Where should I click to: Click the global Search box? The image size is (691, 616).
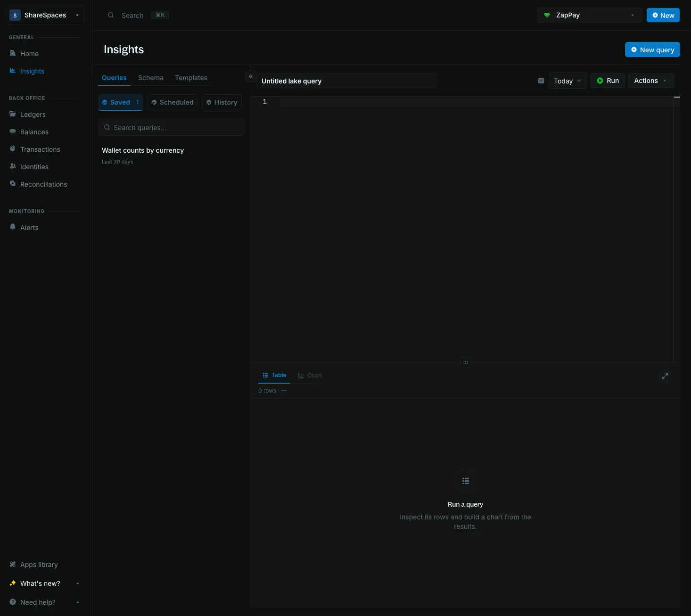138,15
